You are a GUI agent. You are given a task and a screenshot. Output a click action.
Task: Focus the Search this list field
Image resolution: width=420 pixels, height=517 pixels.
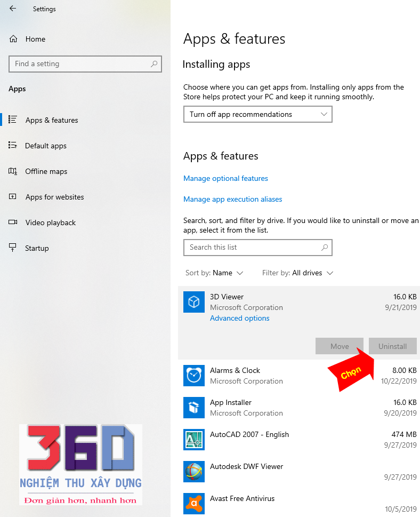coord(257,247)
